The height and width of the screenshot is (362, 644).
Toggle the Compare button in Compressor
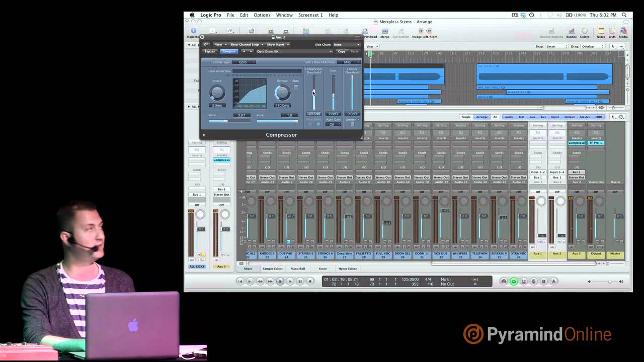tap(228, 51)
